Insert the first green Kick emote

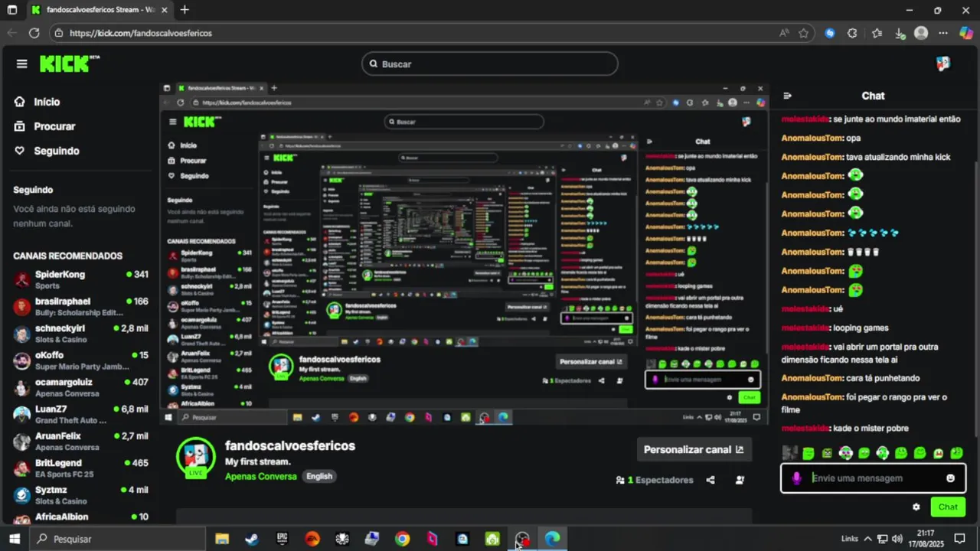point(808,453)
